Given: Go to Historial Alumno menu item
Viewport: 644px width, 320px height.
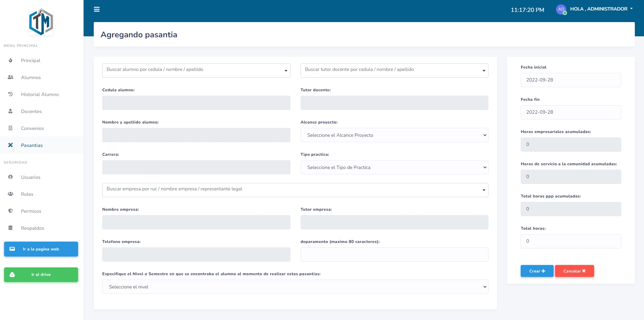Looking at the screenshot, I should coord(41,94).
